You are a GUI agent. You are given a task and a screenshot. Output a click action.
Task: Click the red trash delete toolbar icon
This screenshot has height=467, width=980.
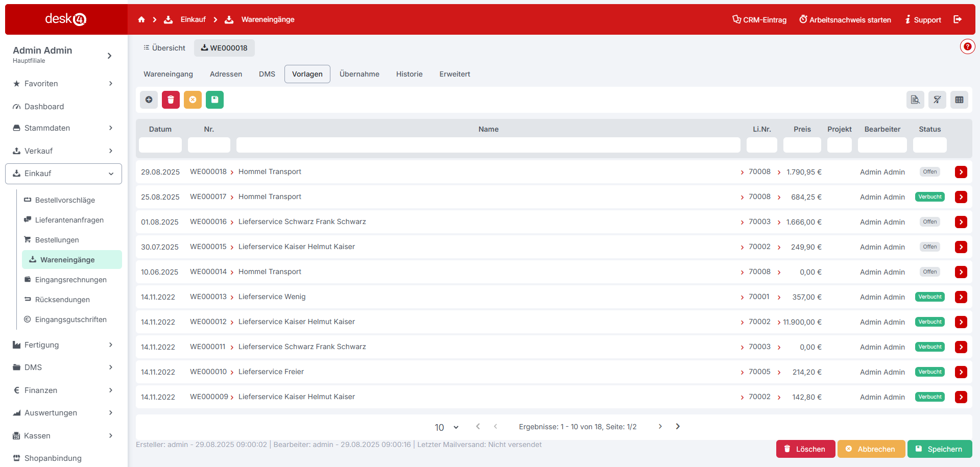point(171,100)
